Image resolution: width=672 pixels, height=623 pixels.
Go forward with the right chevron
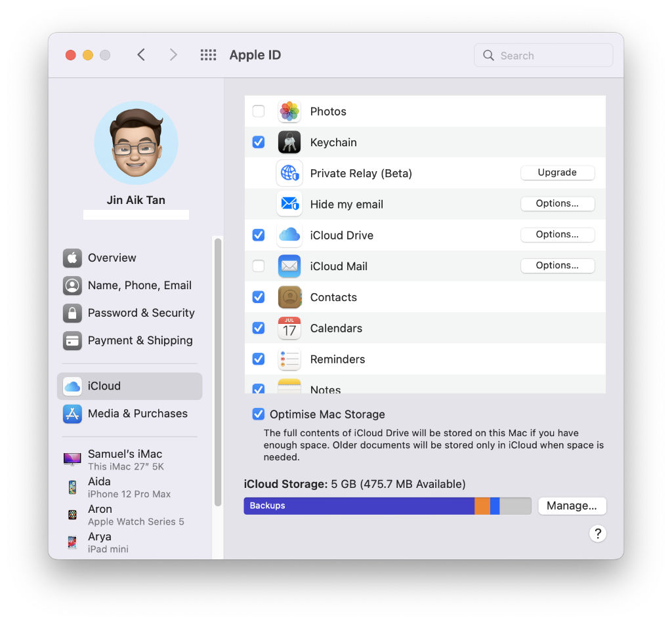coord(173,55)
